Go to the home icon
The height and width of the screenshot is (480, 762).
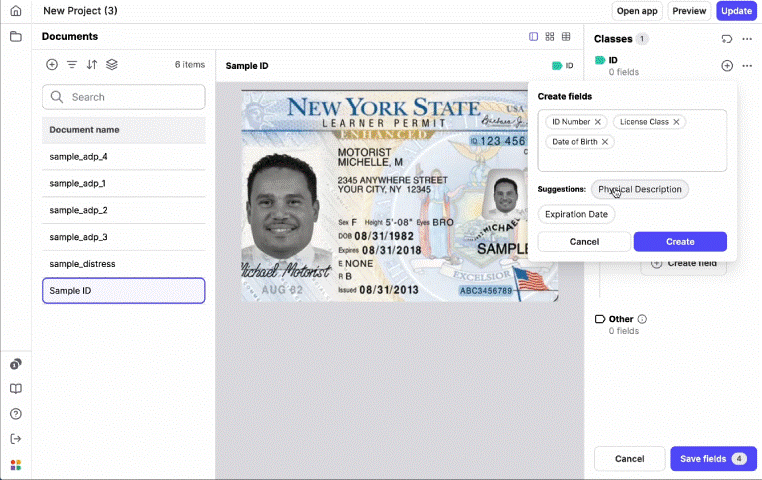click(x=16, y=11)
